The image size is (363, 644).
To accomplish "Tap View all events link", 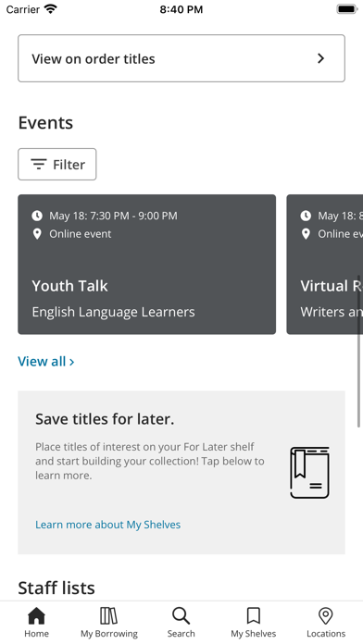I will (x=46, y=362).
